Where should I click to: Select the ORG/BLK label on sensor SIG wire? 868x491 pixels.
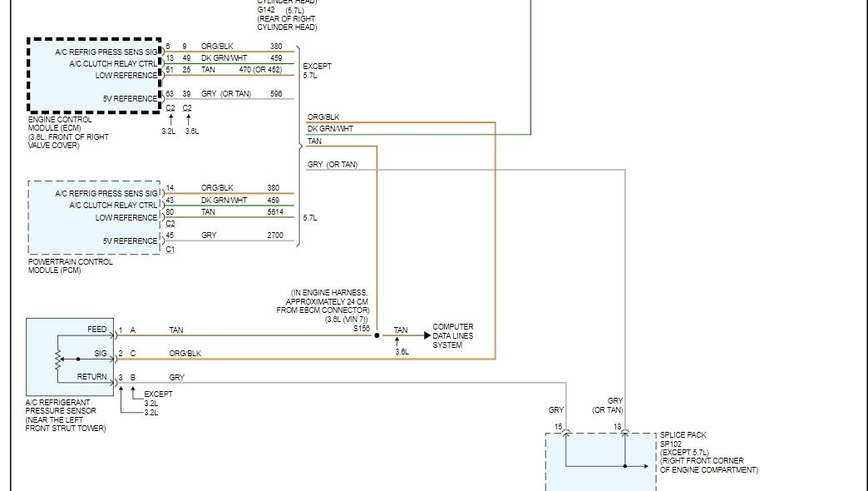tap(185, 354)
